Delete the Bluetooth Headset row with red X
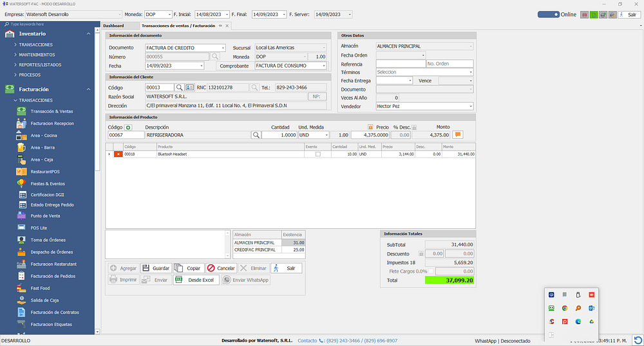The width and height of the screenshot is (644, 346). pyautogui.click(x=118, y=154)
